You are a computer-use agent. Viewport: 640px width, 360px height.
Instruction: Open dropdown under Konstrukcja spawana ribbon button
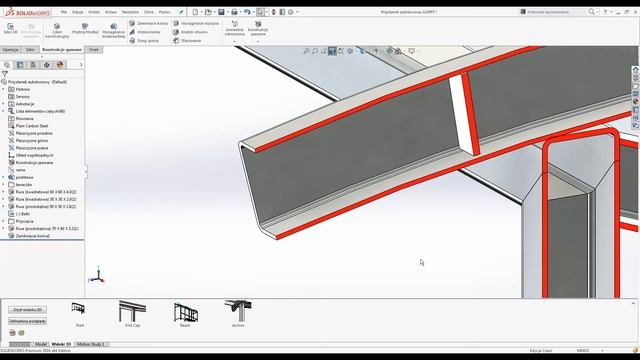click(258, 42)
